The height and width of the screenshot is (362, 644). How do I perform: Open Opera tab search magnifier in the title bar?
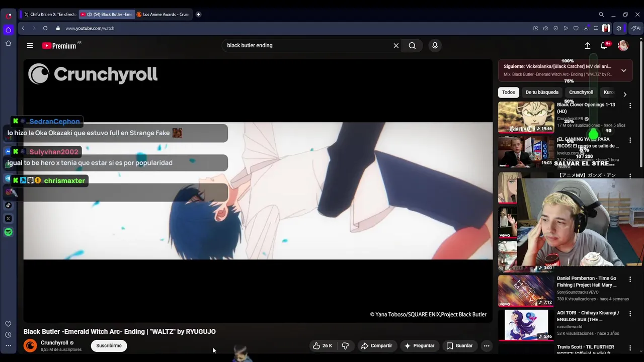point(601,15)
